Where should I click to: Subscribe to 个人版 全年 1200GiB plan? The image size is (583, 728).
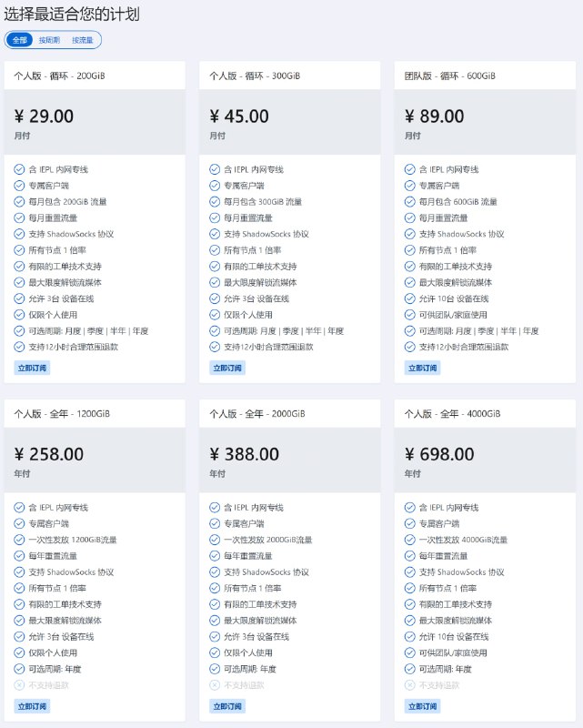pyautogui.click(x=32, y=706)
